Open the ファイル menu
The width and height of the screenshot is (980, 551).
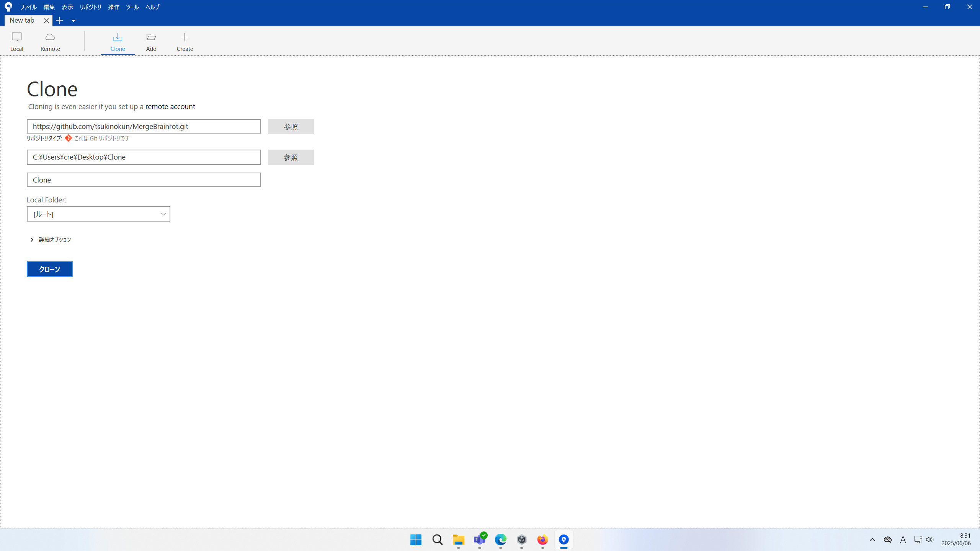coord(28,7)
